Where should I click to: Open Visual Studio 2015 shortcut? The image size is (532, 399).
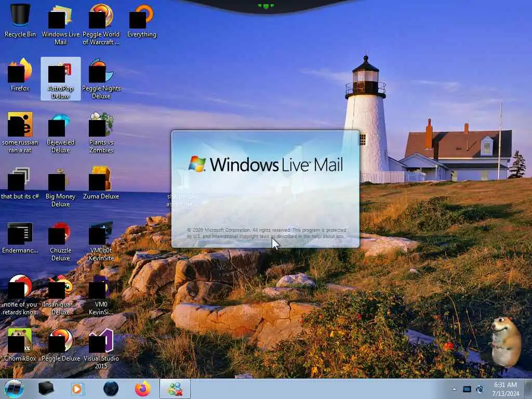101,349
